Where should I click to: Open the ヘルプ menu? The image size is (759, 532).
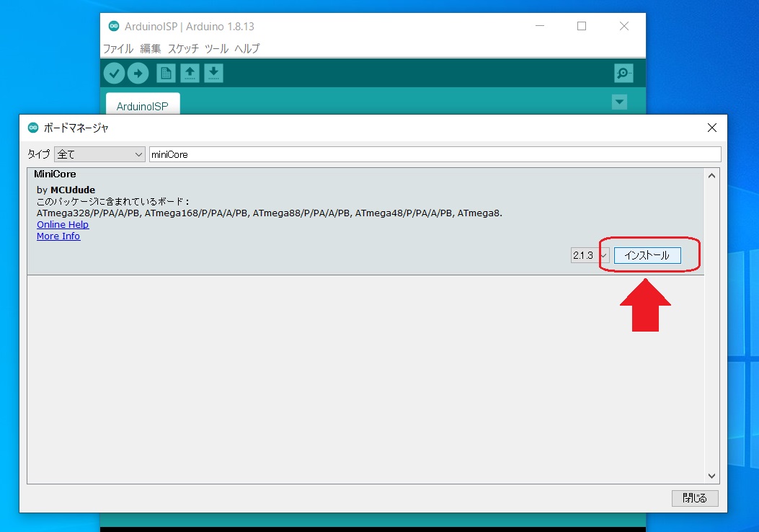tap(247, 49)
